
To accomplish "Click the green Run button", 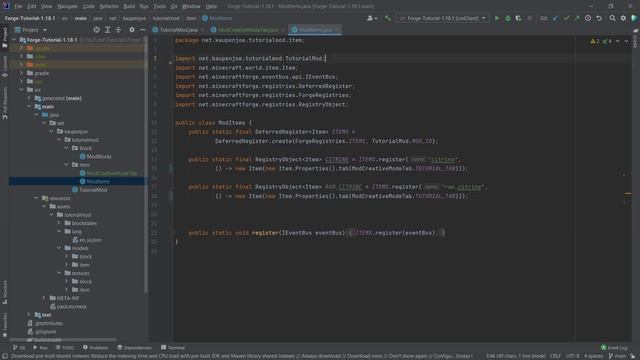I will [x=497, y=18].
